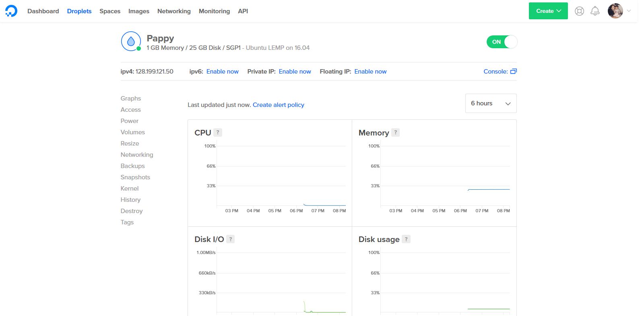Click the Pappy droplet icon
644x316 pixels.
(131, 41)
